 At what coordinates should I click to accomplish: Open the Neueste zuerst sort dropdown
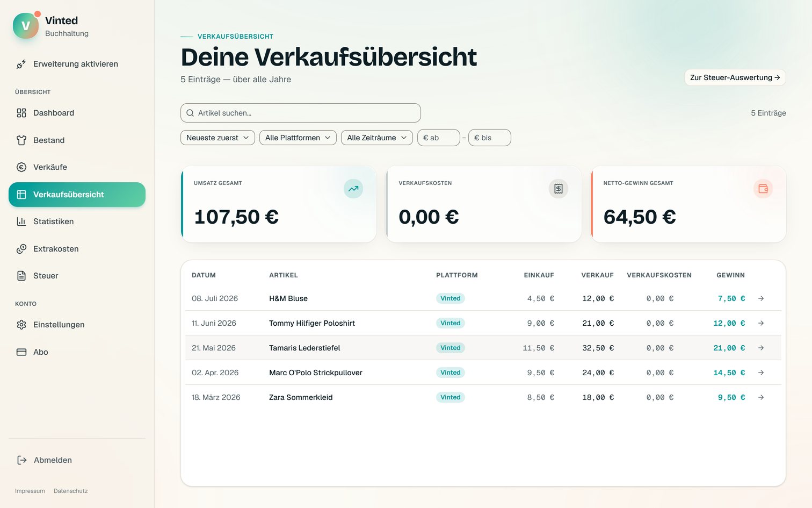click(x=218, y=138)
